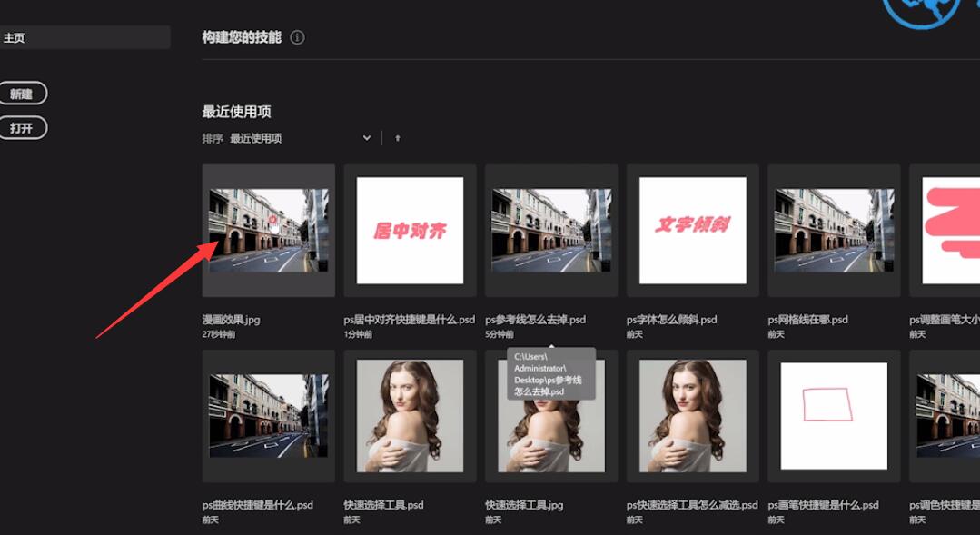Click the 最近使用项 section heading
980x535 pixels.
click(236, 112)
